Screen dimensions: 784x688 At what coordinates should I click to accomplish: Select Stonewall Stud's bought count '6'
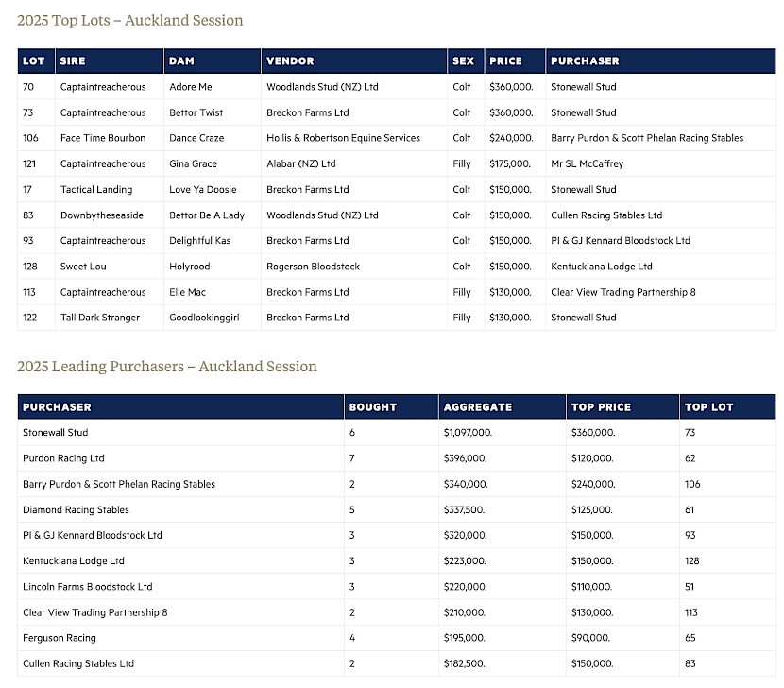click(352, 433)
